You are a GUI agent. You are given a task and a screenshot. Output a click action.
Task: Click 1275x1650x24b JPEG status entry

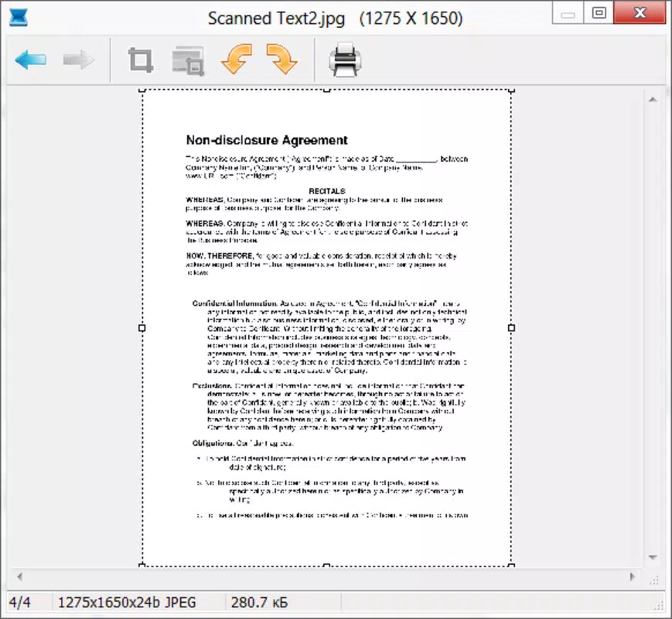click(126, 602)
